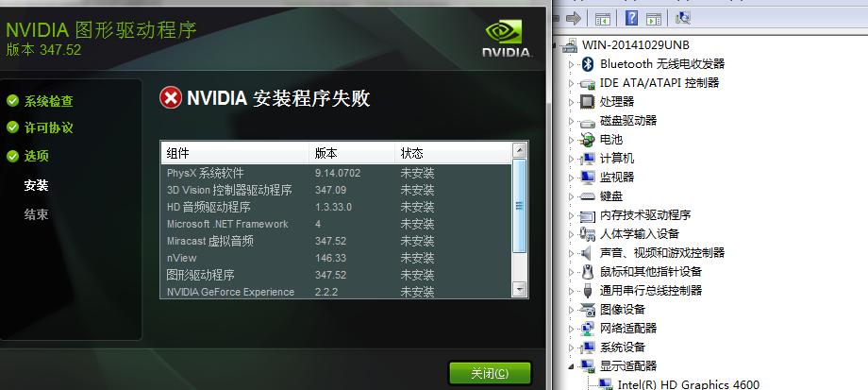The image size is (868, 390).
Task: Click the 电池 battery icon
Action: tap(587, 140)
